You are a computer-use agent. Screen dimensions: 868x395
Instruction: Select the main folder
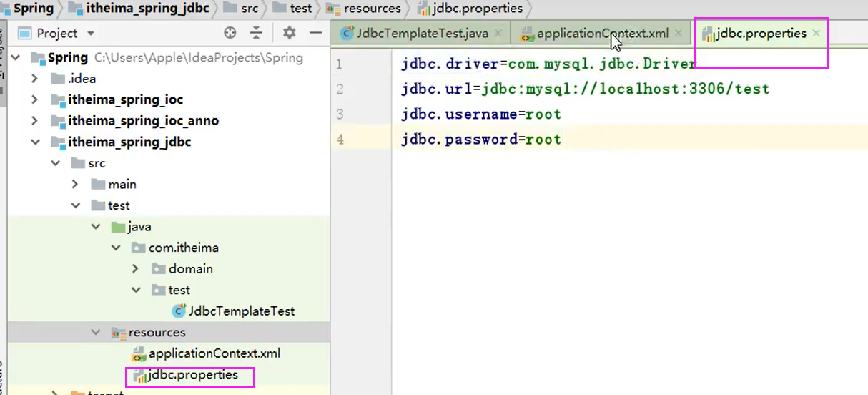tap(122, 184)
